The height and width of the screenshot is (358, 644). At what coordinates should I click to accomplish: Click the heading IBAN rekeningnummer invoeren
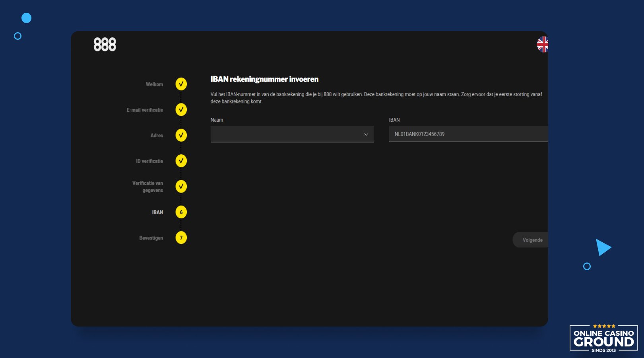click(264, 79)
